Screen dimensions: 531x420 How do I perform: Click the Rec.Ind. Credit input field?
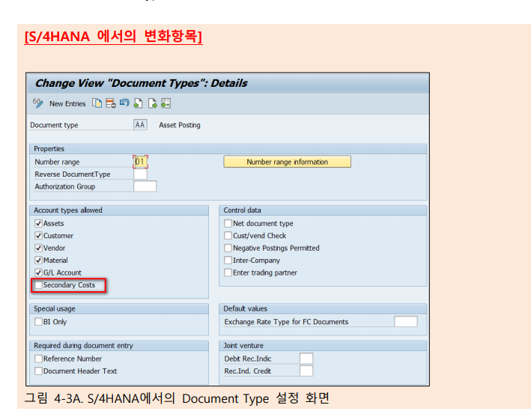pos(306,371)
